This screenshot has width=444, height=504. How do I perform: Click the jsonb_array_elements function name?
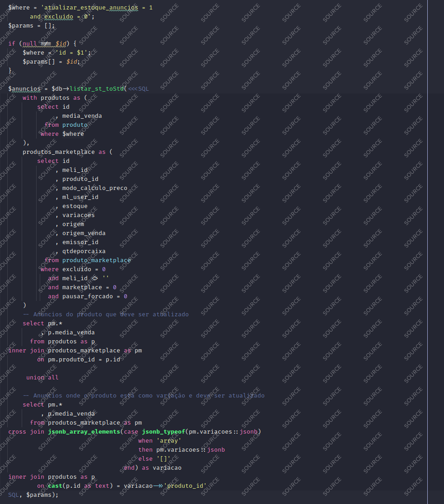pyautogui.click(x=84, y=432)
